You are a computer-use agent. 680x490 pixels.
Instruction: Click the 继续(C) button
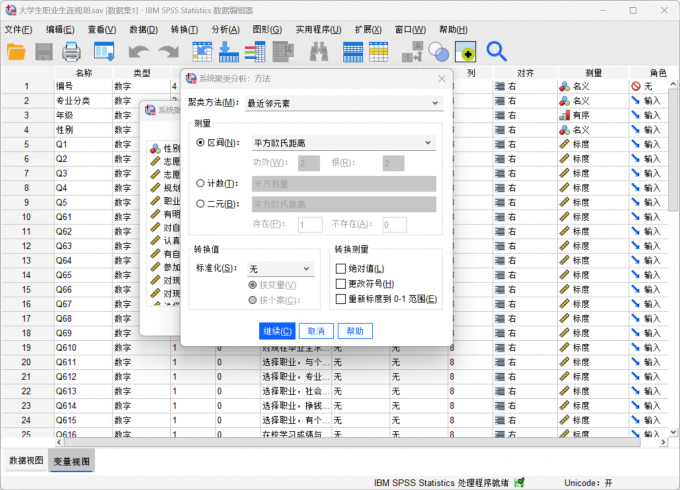click(277, 331)
